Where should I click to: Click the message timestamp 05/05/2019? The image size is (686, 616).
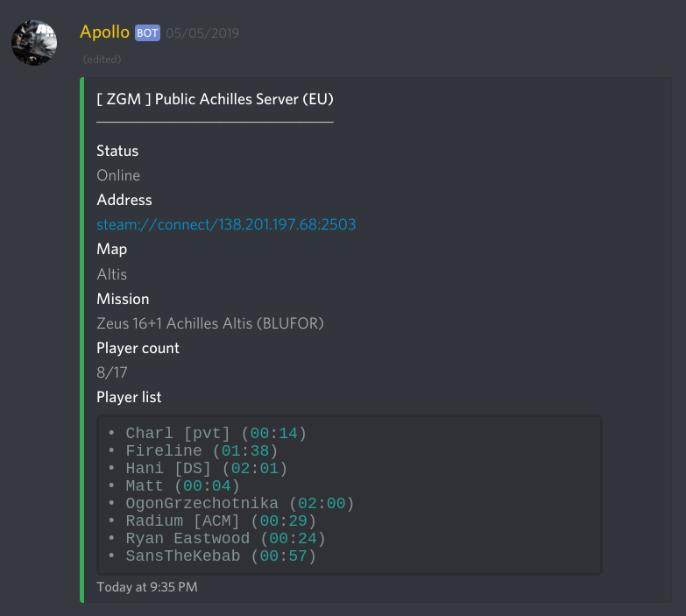[x=202, y=33]
